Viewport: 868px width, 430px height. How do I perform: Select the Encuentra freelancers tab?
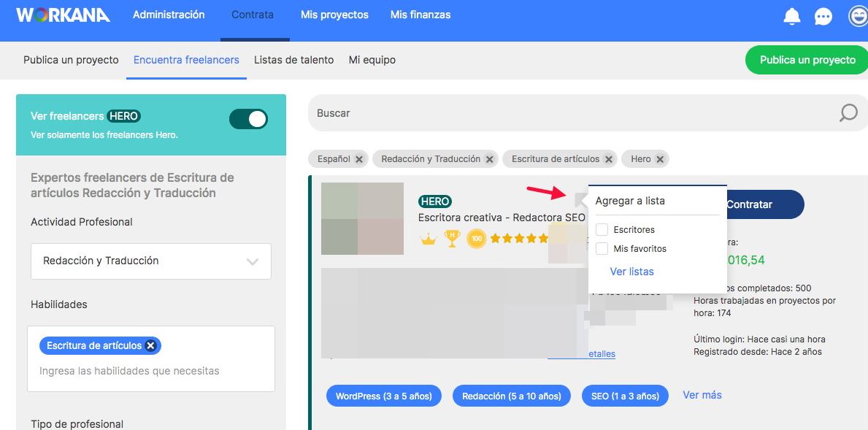(187, 60)
